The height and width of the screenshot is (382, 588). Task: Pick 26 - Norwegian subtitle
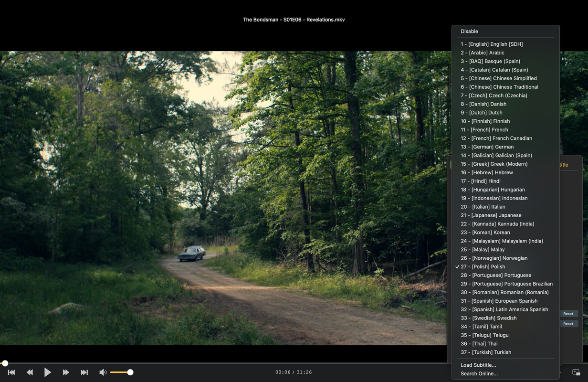tap(505, 259)
